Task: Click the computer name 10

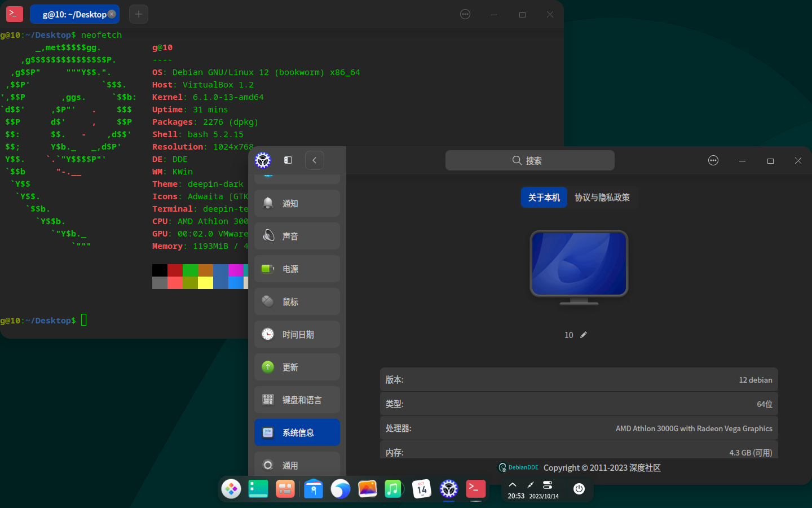Action: (x=569, y=335)
